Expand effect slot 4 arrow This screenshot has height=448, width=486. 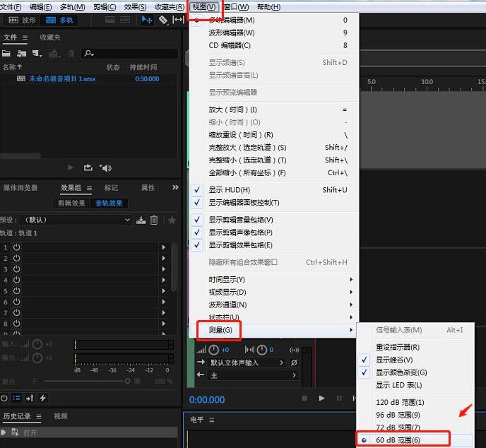(x=164, y=280)
